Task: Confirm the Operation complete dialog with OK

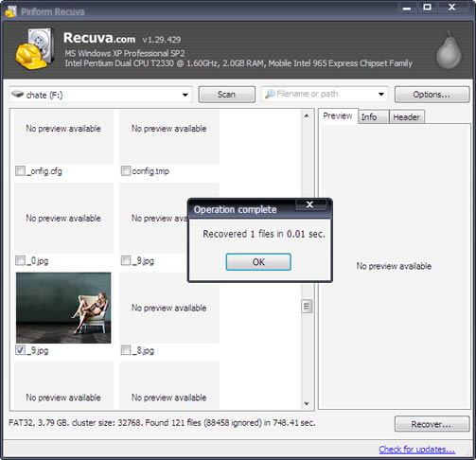Action: coord(258,262)
